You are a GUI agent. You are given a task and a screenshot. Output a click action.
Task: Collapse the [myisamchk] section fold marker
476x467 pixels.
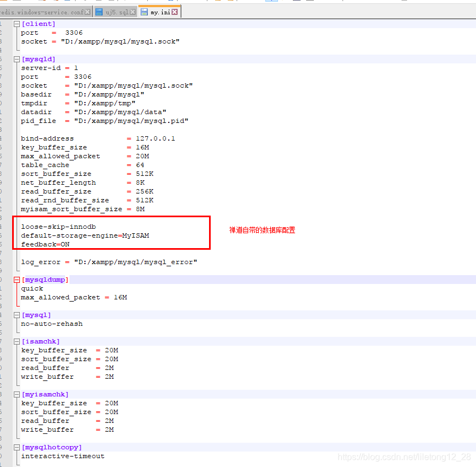click(x=17, y=394)
